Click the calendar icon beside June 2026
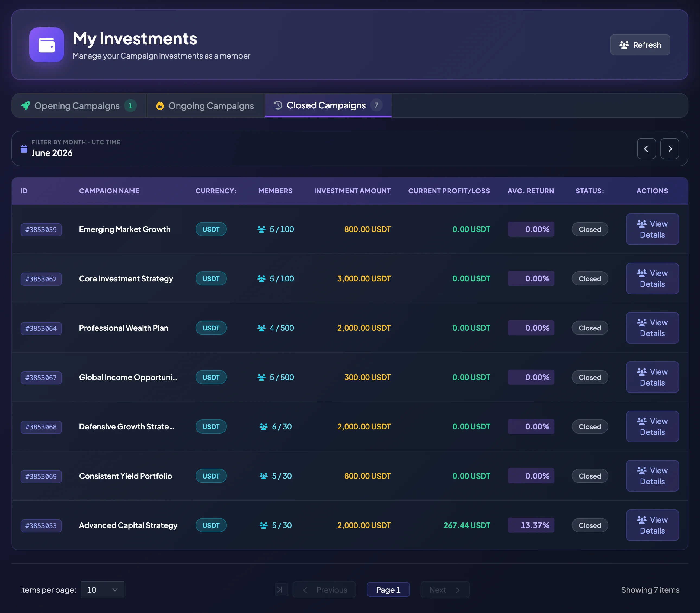 (24, 149)
